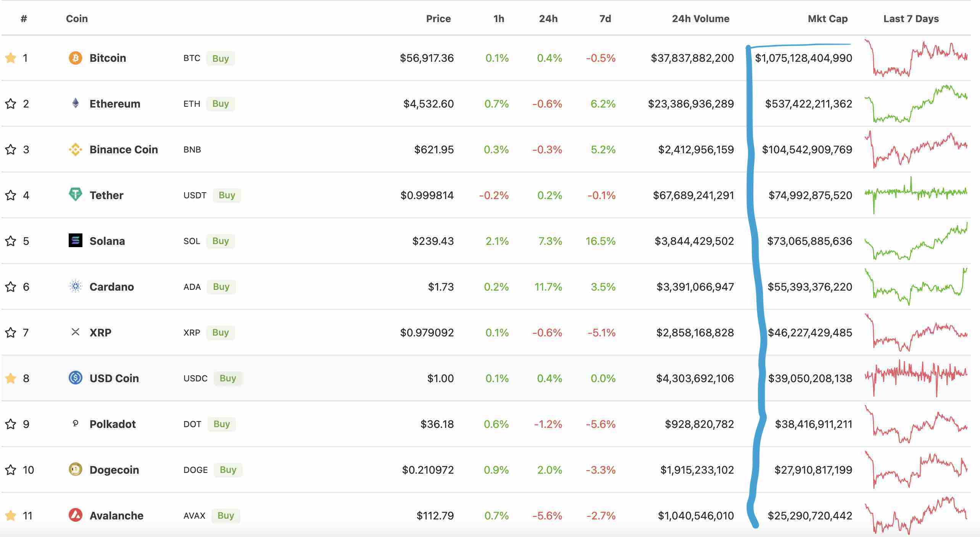Sort by the Mkt Cap header
This screenshot has height=537, width=980.
(x=828, y=19)
